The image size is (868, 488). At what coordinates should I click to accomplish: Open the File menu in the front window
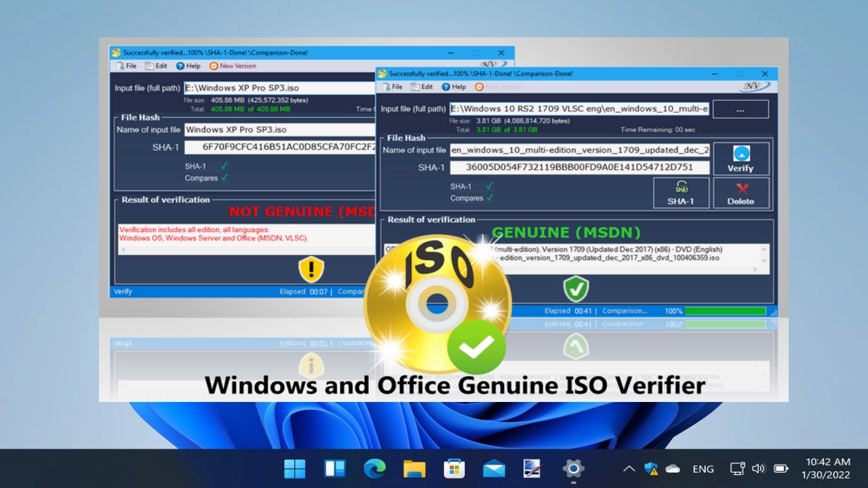coord(393,87)
